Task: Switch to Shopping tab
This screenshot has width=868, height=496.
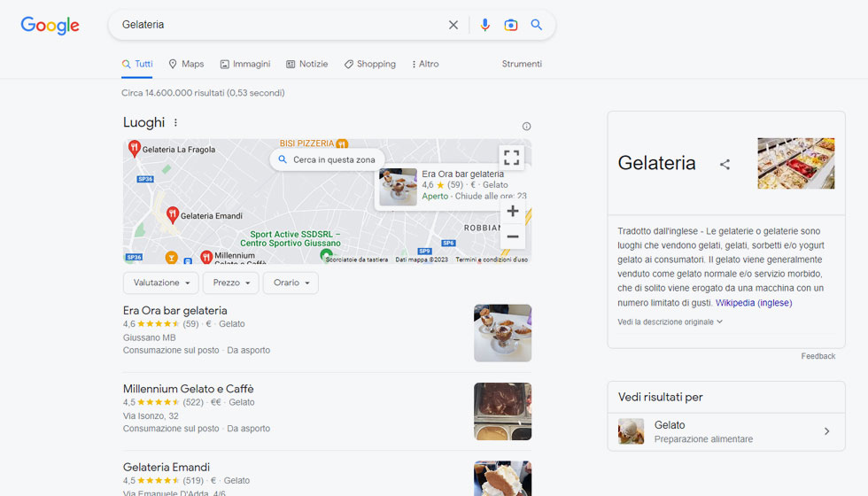Action: coord(370,64)
